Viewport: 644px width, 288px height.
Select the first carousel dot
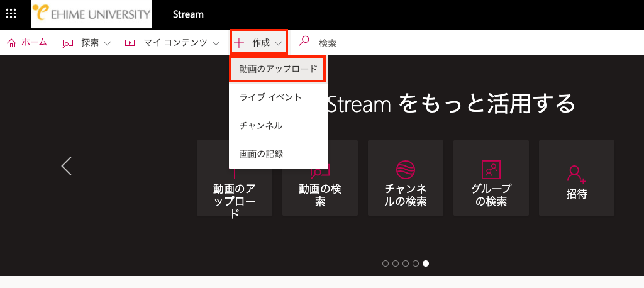tap(386, 263)
